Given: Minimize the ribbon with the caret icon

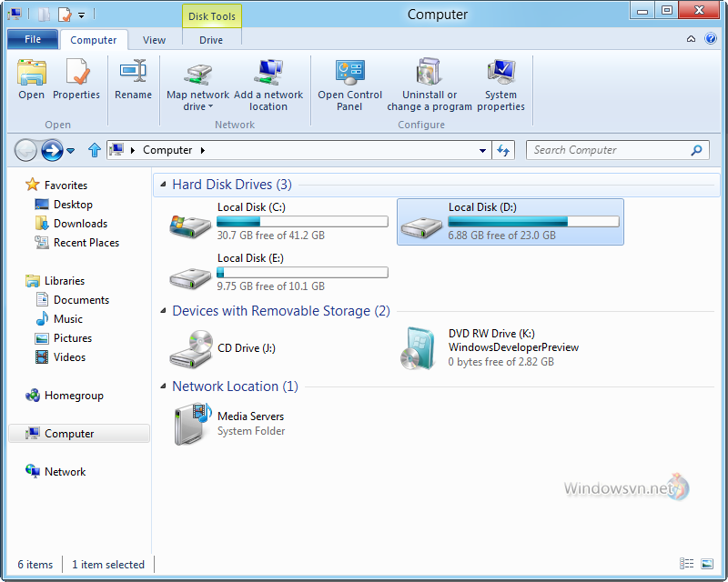Looking at the screenshot, I should tap(691, 39).
